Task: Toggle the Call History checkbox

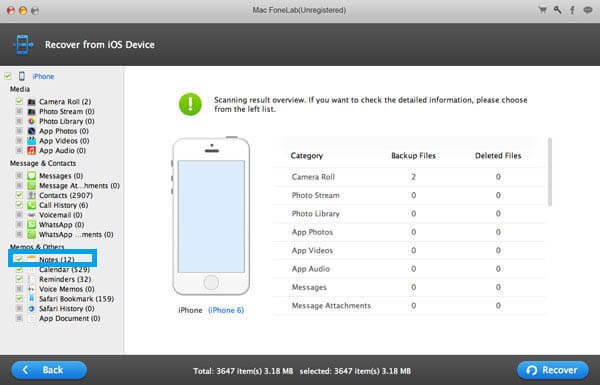Action: (19, 205)
